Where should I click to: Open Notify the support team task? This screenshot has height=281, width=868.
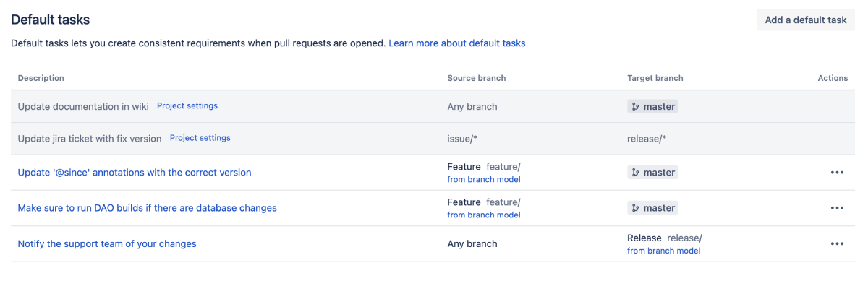107,244
